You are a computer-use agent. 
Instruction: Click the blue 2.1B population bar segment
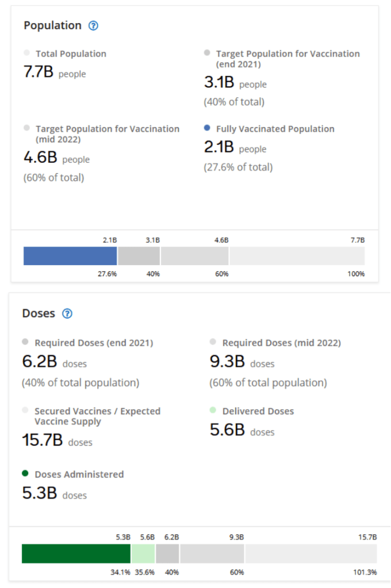(x=70, y=256)
